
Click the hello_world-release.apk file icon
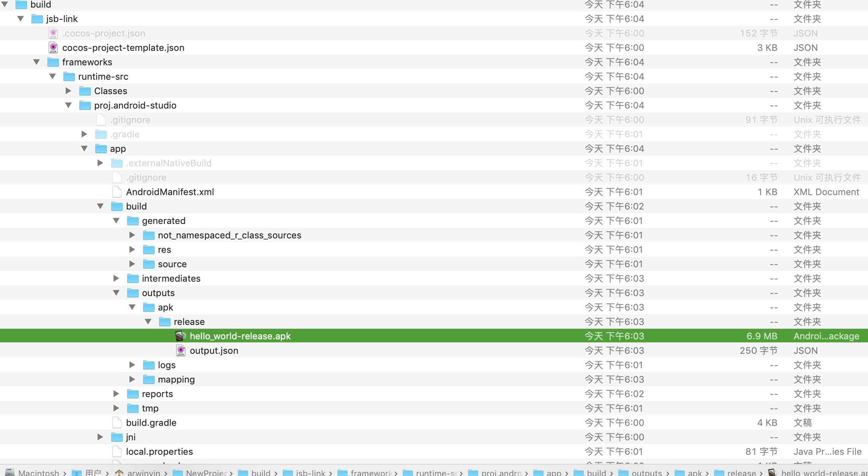(181, 336)
